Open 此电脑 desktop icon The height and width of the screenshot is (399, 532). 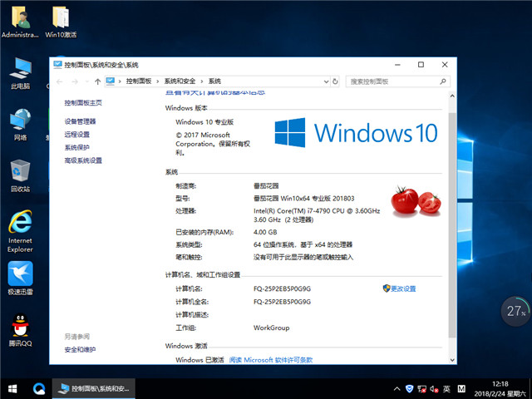tap(20, 72)
